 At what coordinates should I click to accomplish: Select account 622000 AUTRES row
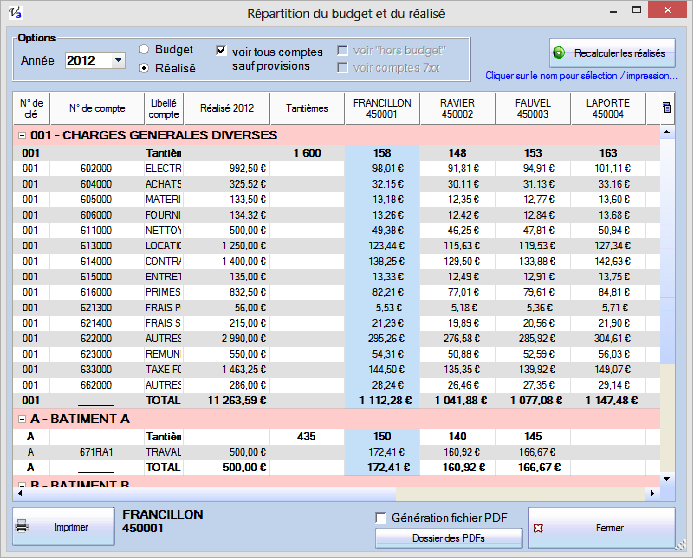click(x=336, y=339)
